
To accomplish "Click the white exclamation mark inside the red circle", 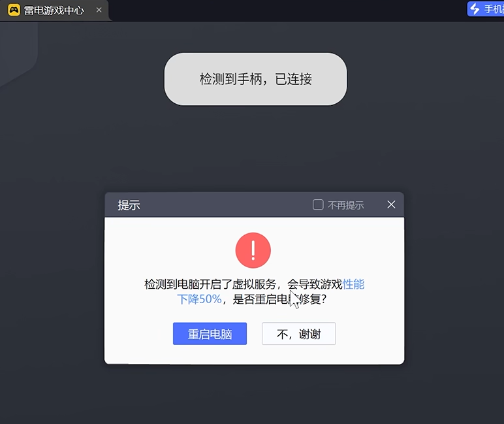I will tap(253, 250).
